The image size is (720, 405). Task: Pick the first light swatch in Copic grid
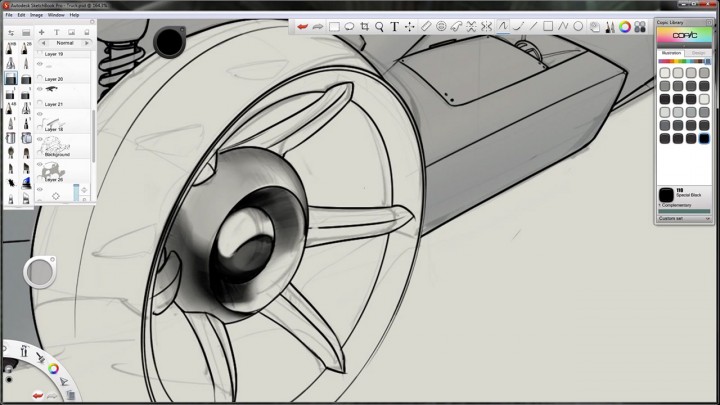pyautogui.click(x=664, y=73)
